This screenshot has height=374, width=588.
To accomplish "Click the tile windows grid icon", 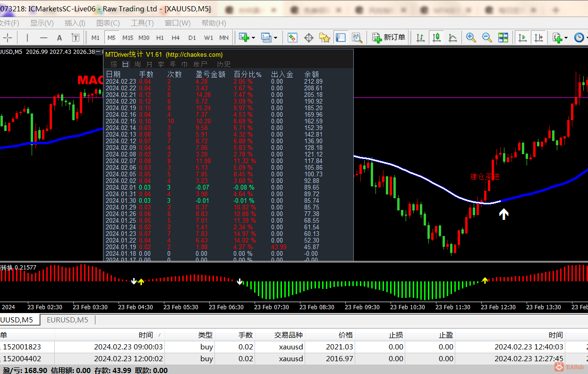I will [x=503, y=37].
